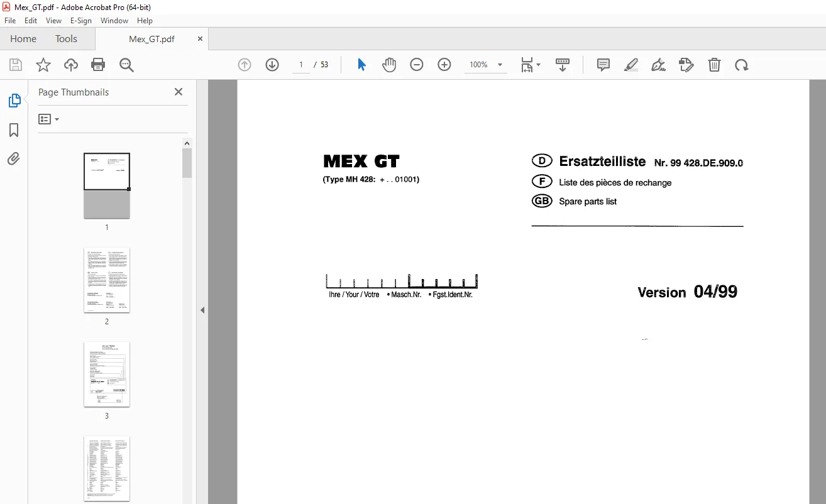The width and height of the screenshot is (826, 504).
Task: Click the scrolling mode keyboard icon
Action: click(x=563, y=65)
